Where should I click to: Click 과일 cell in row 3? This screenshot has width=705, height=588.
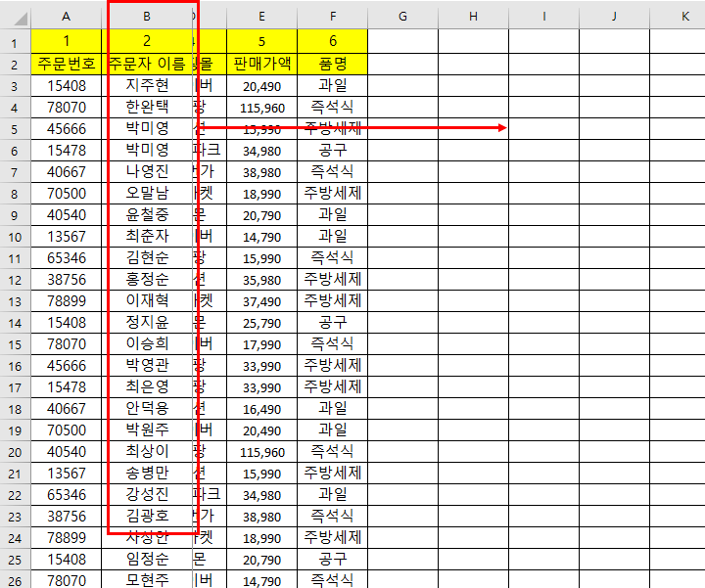pos(332,85)
